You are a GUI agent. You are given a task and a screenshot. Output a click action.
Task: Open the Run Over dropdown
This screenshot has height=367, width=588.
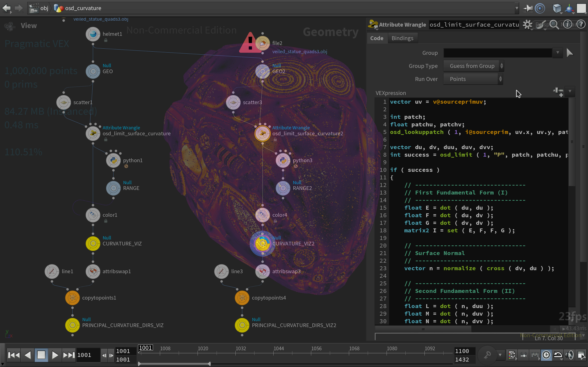473,79
